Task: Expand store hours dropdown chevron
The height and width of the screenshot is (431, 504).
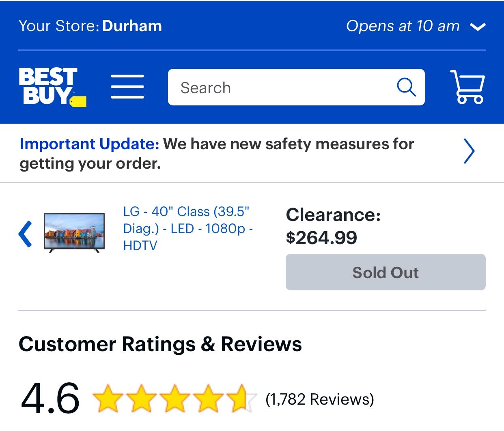Action: click(478, 27)
